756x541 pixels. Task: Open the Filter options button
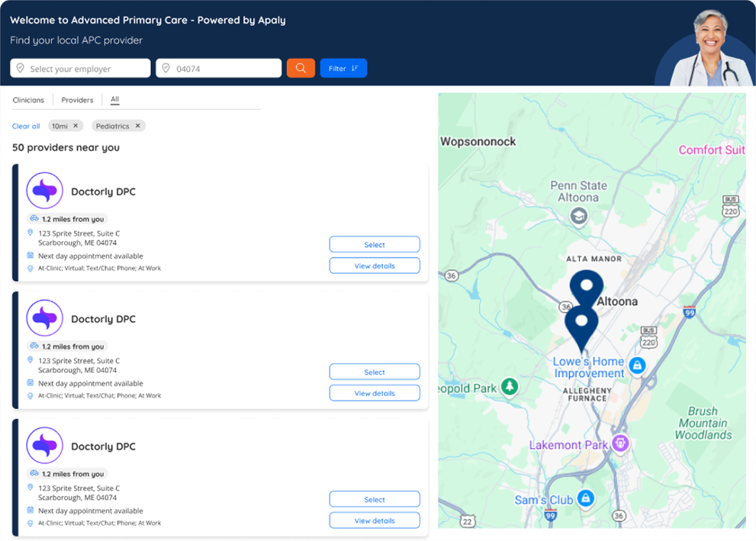tap(343, 69)
